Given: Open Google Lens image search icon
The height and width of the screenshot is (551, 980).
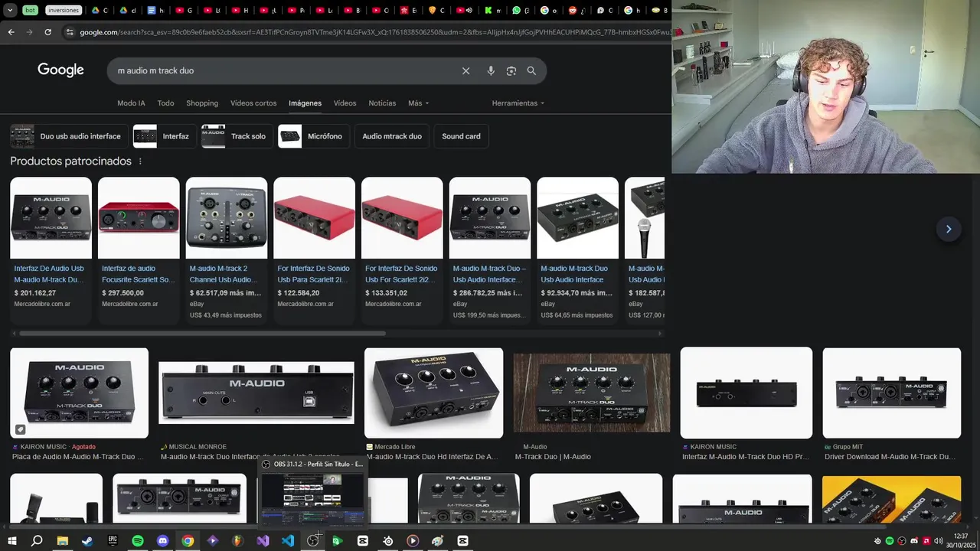Looking at the screenshot, I should pos(511,70).
